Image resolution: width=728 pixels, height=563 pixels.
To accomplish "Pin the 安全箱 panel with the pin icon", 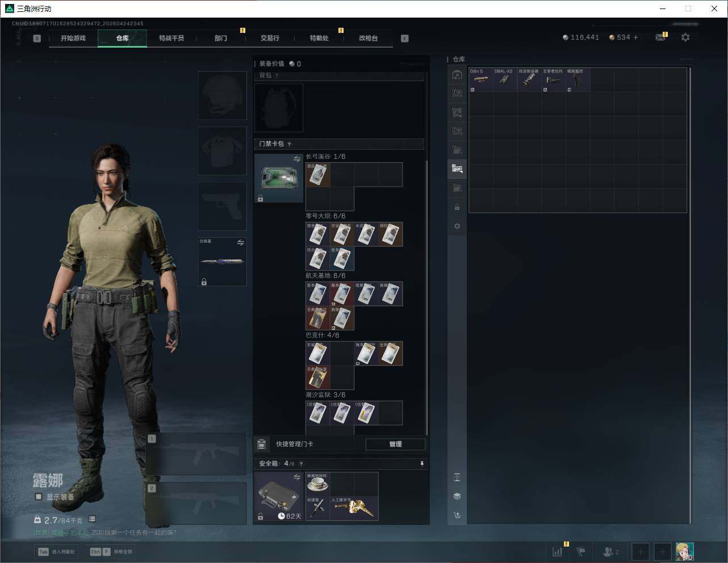I will click(x=421, y=464).
